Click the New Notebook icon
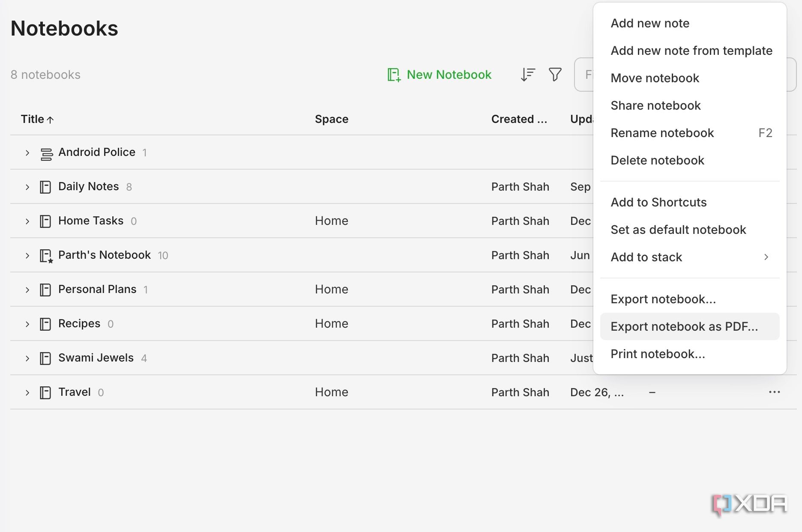Viewport: 802px width, 532px height. 394,75
